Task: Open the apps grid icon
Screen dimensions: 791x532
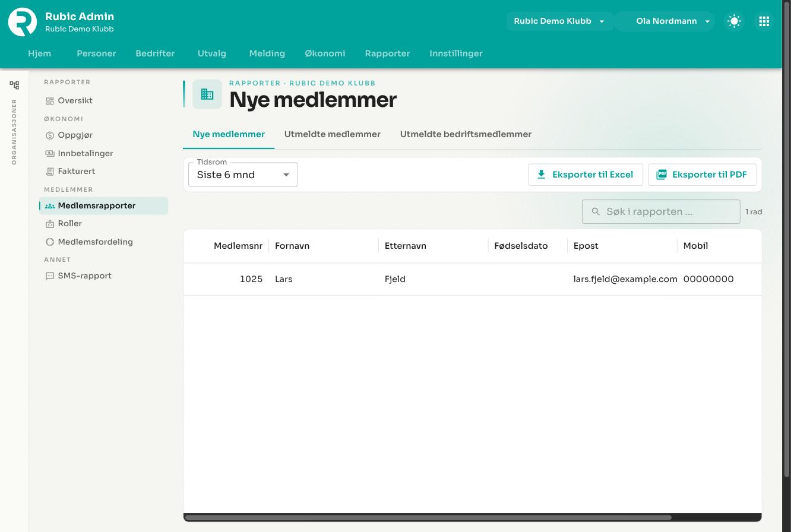Action: click(764, 21)
